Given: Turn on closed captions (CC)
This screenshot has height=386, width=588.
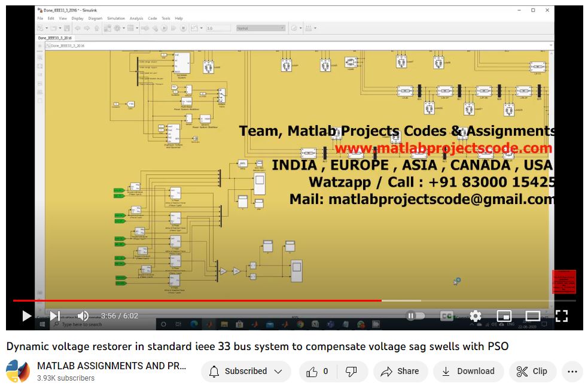Looking at the screenshot, I should [447, 316].
